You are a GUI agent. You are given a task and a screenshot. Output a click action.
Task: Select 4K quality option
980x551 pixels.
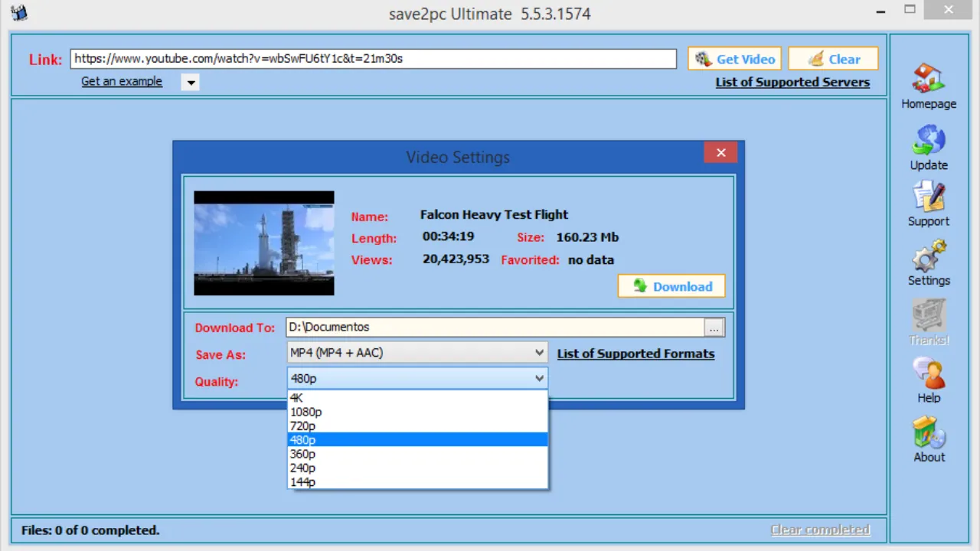(x=417, y=398)
